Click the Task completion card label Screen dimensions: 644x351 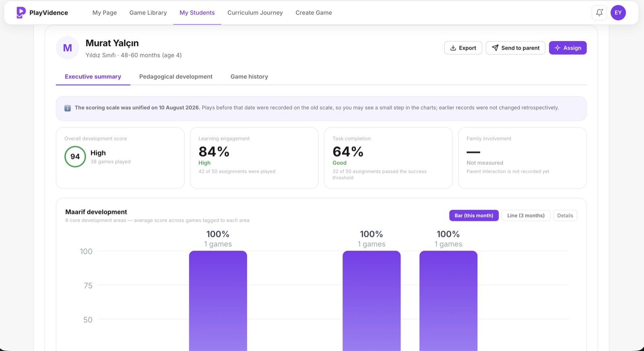click(352, 138)
